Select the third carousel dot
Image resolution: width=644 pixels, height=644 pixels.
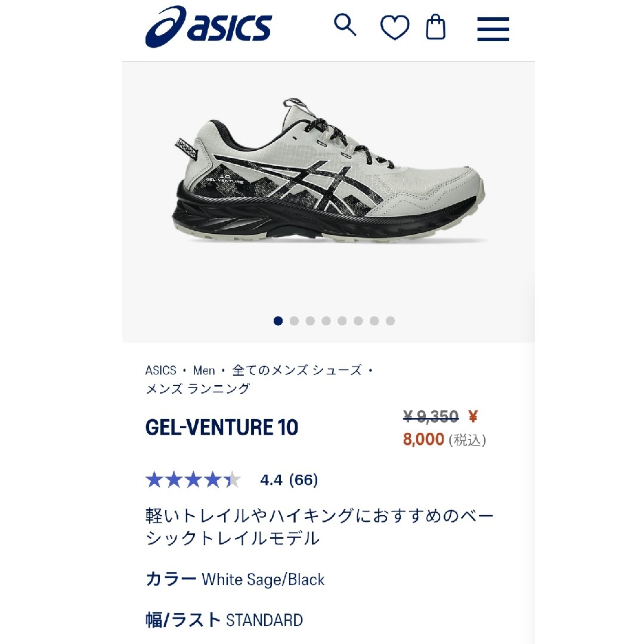310,321
